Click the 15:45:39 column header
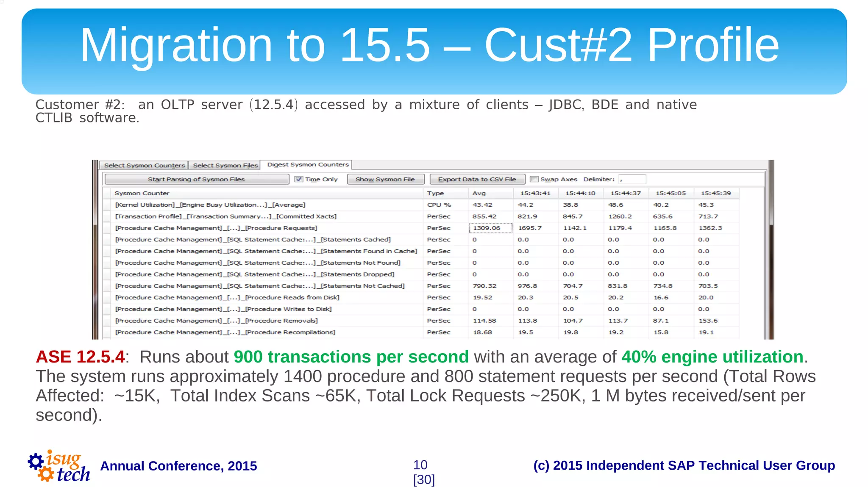This screenshot has width=868, height=487. point(716,193)
